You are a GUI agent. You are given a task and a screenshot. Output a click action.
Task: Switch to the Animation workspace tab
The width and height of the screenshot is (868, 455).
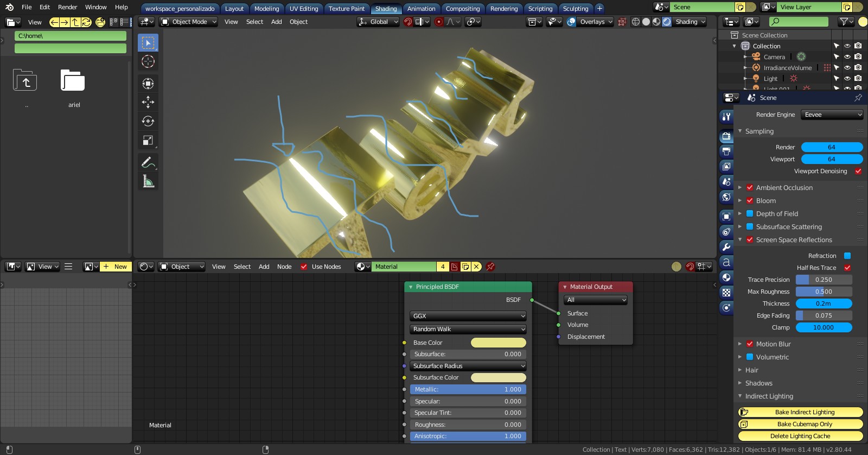coord(421,9)
